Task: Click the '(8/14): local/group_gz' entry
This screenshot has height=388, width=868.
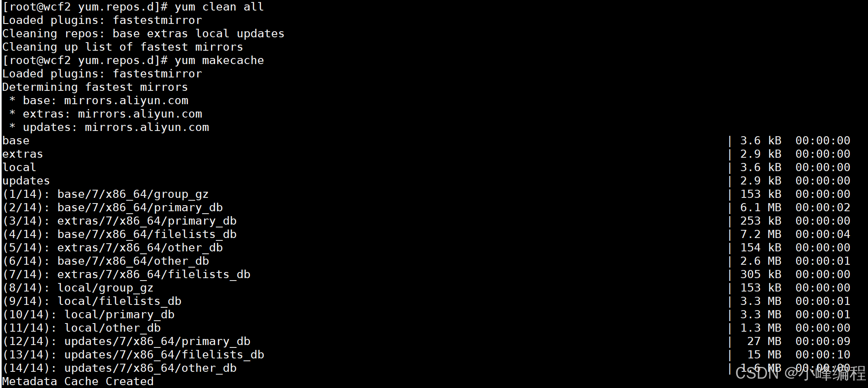Action: (x=78, y=288)
